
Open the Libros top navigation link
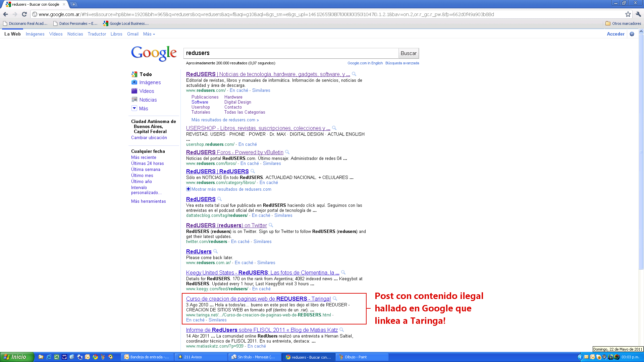[116, 34]
